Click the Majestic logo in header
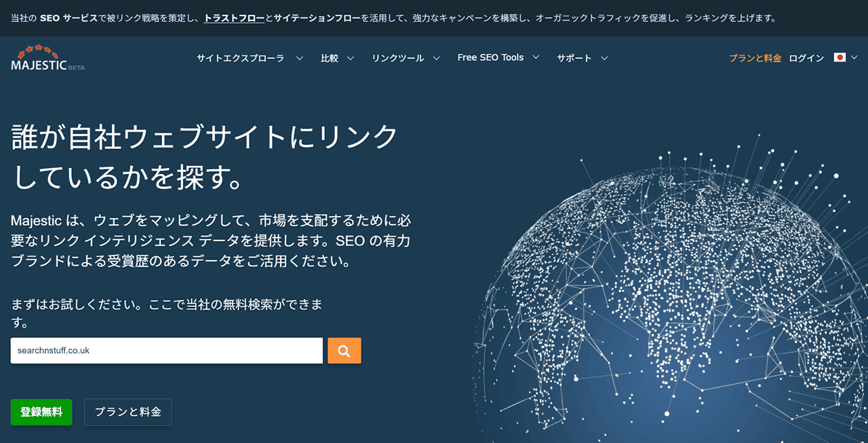The image size is (868, 443). coord(47,58)
